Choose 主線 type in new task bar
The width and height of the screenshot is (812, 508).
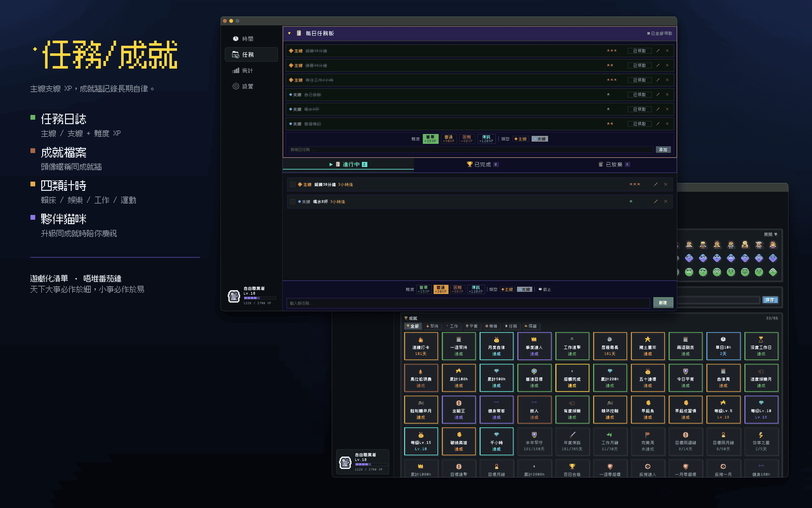507,289
